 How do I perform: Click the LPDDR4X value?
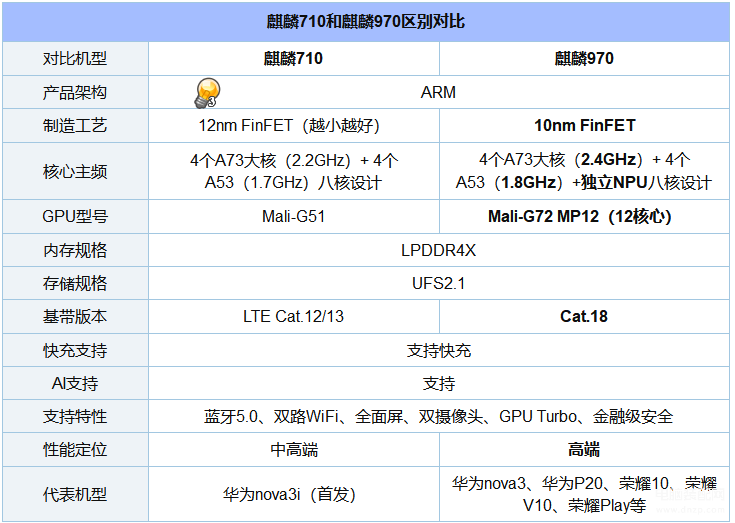(438, 250)
